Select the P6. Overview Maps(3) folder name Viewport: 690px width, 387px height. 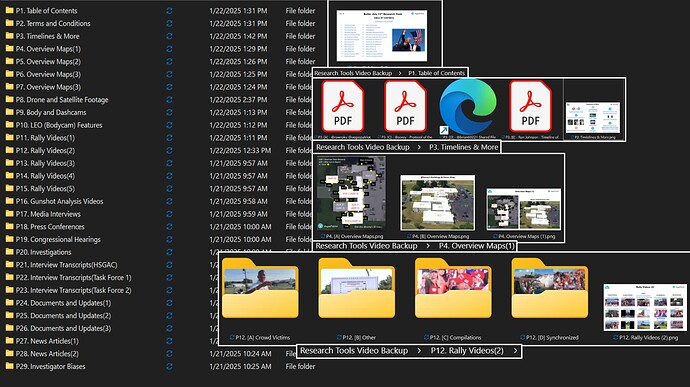[x=48, y=74]
